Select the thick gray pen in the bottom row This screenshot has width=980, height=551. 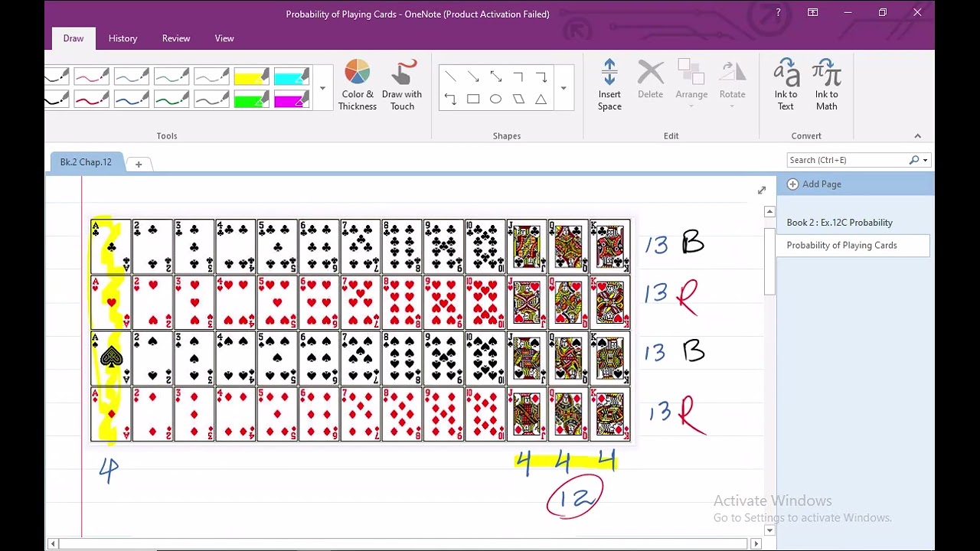211,99
